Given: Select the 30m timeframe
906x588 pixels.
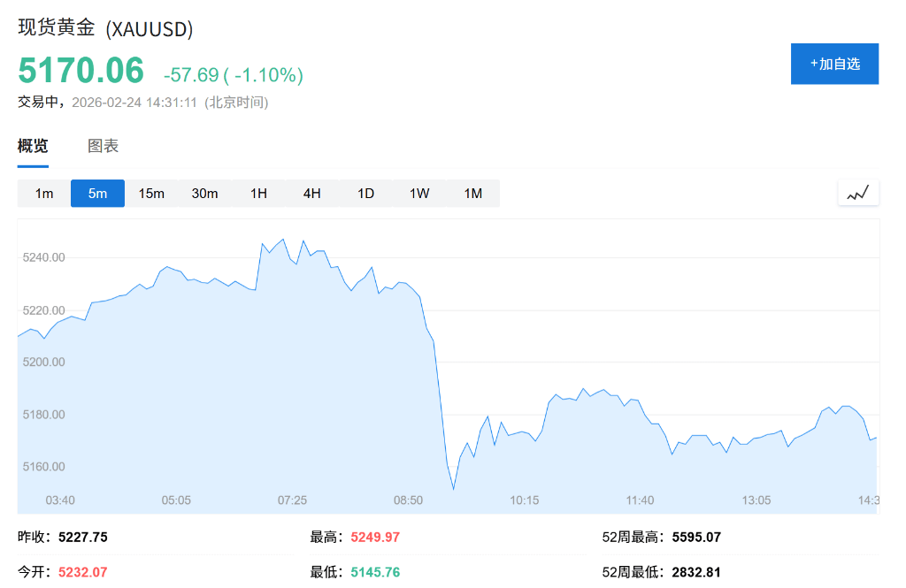Looking at the screenshot, I should pos(204,193).
